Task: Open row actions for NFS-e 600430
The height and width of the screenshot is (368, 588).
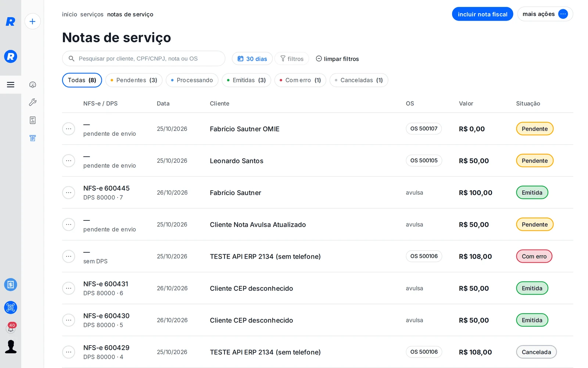Action: click(x=69, y=320)
